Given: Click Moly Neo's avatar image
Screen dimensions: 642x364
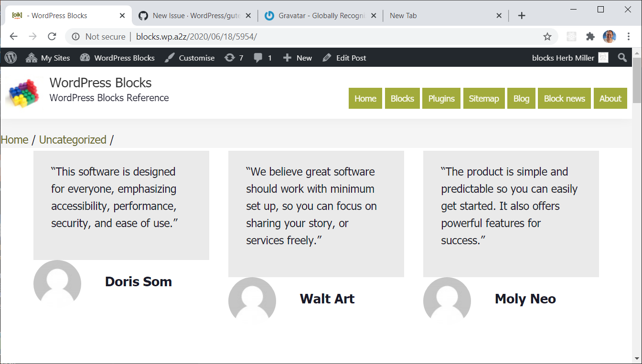Looking at the screenshot, I should tap(447, 301).
